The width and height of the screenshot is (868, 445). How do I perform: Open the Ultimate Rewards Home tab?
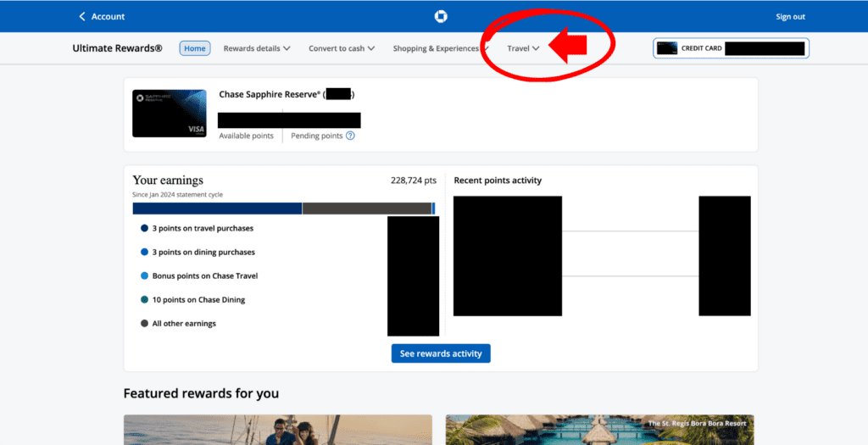pyautogui.click(x=195, y=48)
